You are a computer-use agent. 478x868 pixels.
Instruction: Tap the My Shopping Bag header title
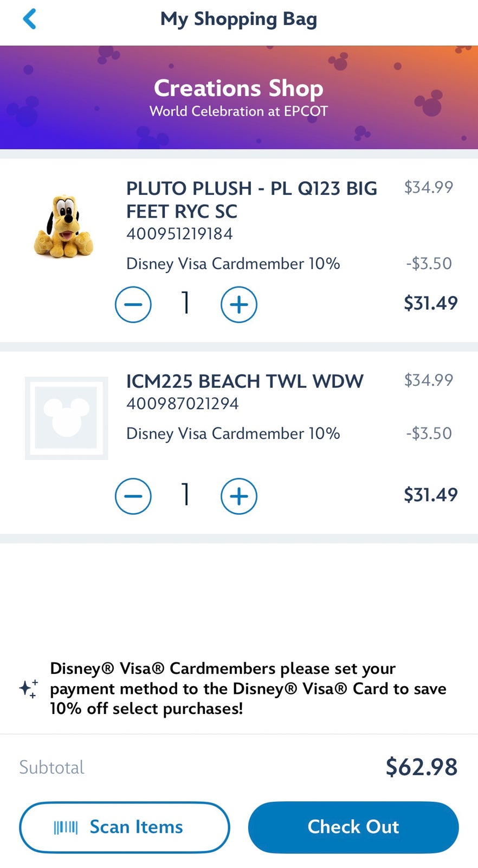(238, 19)
